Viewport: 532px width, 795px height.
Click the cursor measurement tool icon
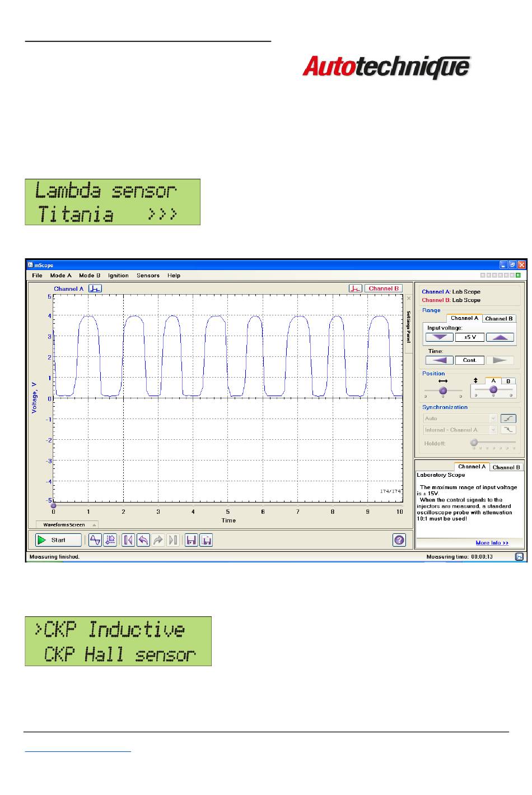click(110, 540)
